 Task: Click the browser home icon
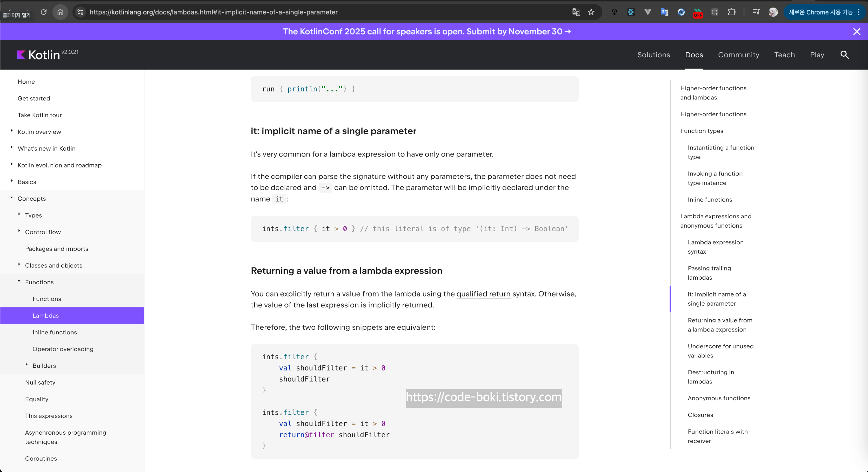[60, 12]
